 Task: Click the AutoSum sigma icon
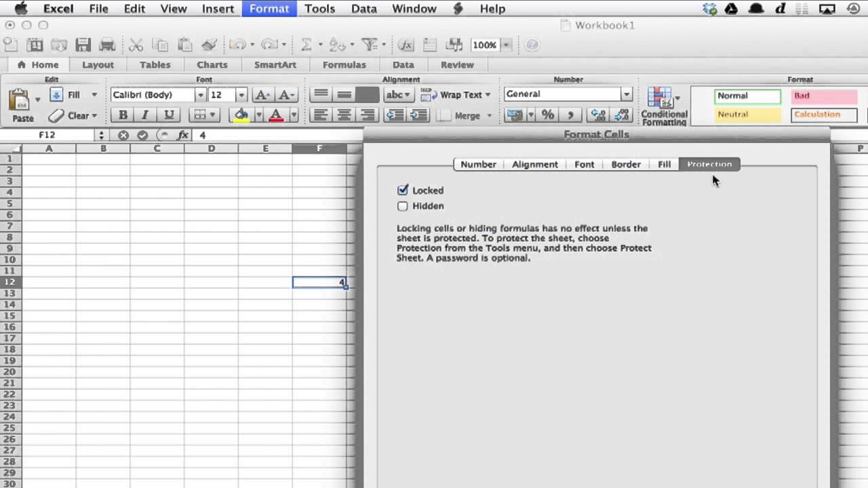pos(306,45)
